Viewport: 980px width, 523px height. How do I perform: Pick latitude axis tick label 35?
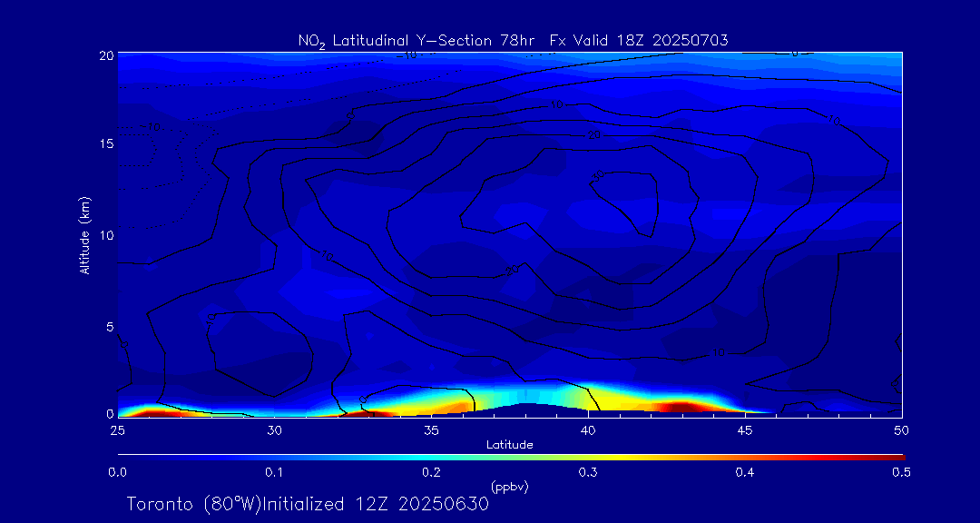pyautogui.click(x=431, y=430)
